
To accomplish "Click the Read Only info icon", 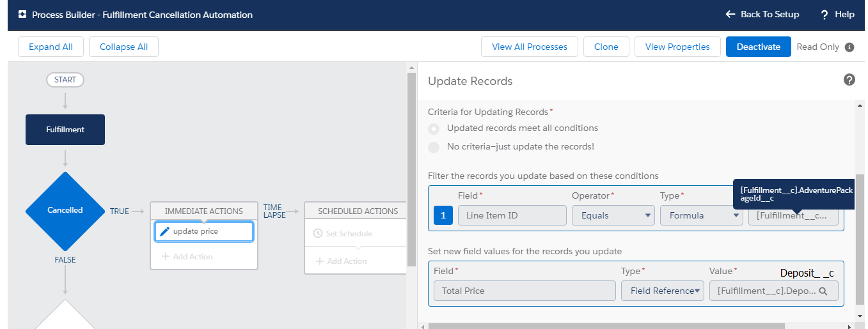I will pyautogui.click(x=849, y=47).
